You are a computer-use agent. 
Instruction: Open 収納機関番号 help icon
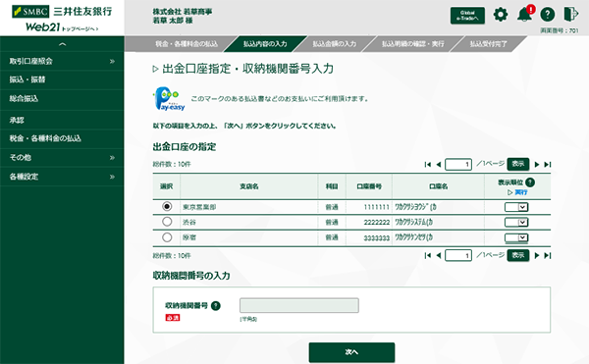216,306
